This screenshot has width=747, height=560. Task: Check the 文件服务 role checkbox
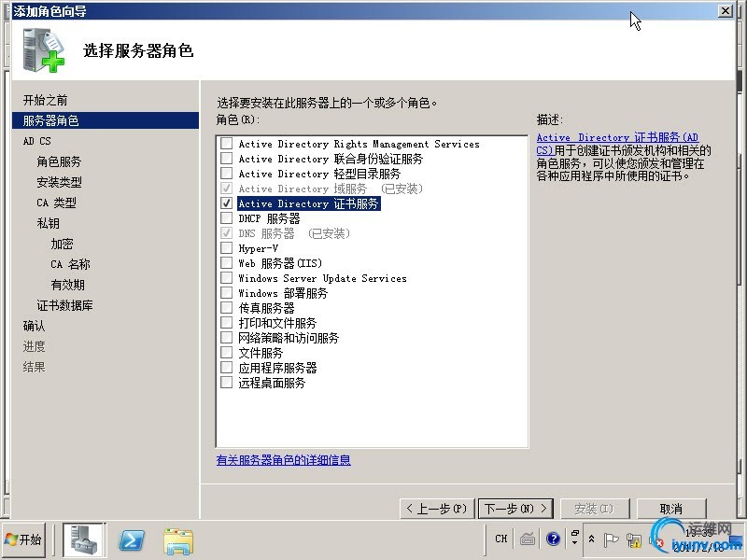(x=227, y=353)
